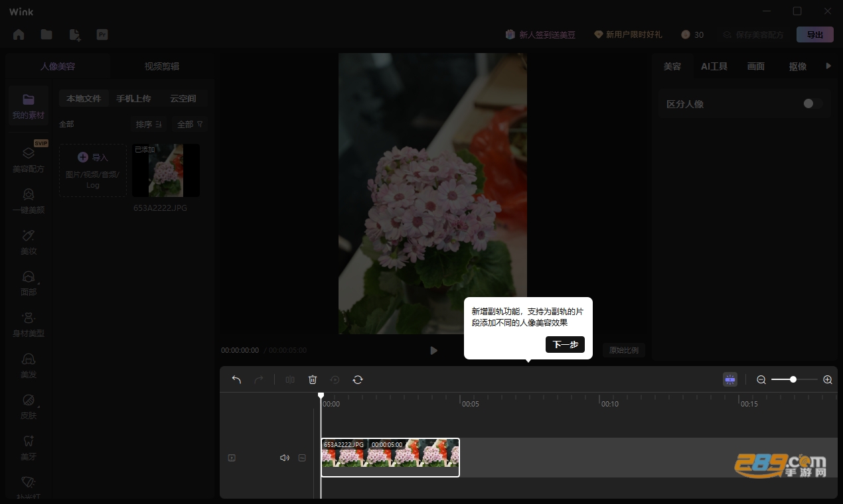Image resolution: width=843 pixels, height=504 pixels.
Task: Undo the last timeline action
Action: point(236,379)
